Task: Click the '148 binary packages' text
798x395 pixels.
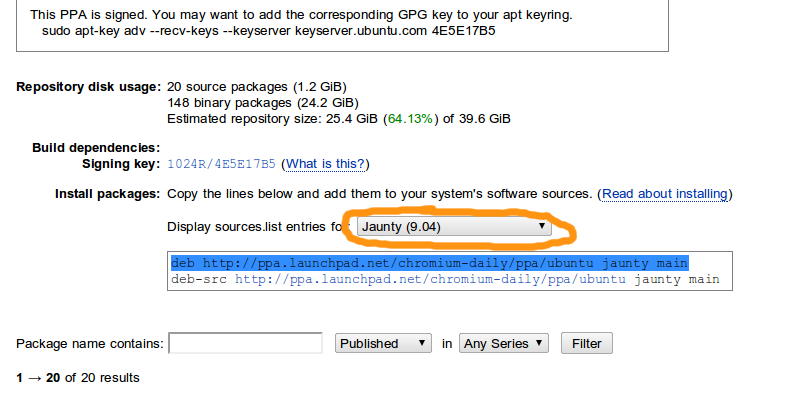Action: click(x=230, y=103)
